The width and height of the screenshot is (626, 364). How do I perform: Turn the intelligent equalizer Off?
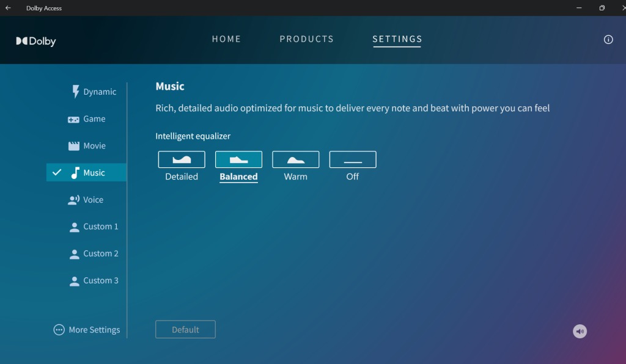pos(353,159)
